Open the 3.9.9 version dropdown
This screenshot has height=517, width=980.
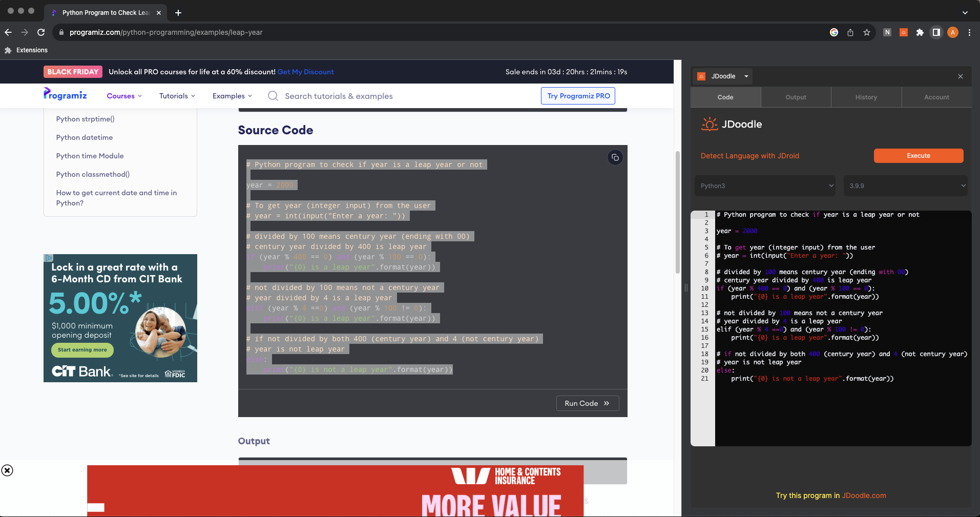(x=906, y=185)
